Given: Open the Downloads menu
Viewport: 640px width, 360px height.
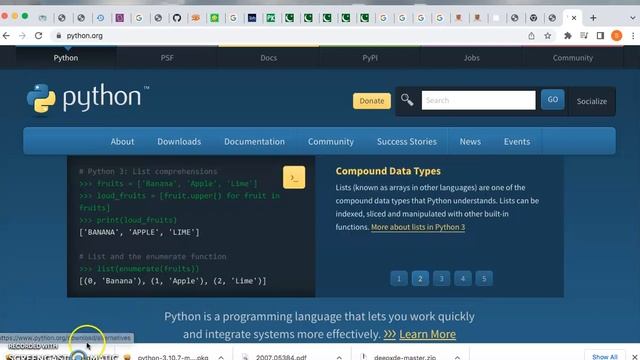Looking at the screenshot, I should point(179,142).
